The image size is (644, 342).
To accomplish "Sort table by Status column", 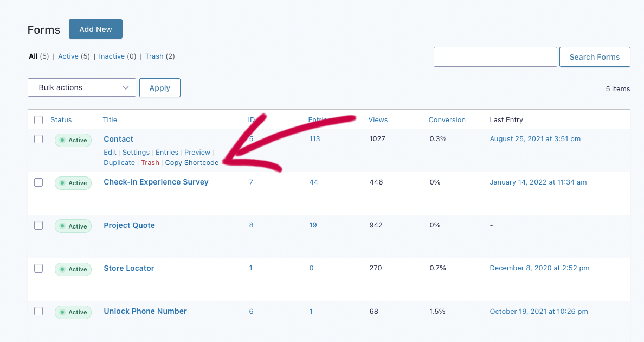I will click(61, 119).
